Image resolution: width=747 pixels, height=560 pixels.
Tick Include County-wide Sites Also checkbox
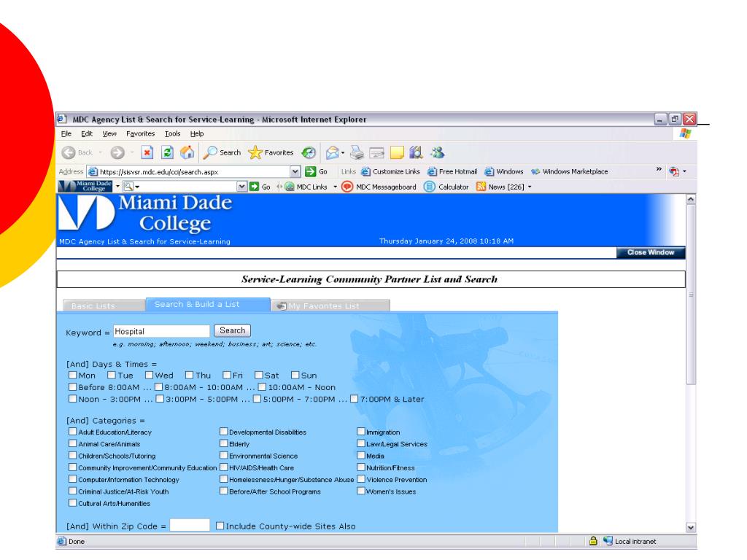click(x=220, y=526)
